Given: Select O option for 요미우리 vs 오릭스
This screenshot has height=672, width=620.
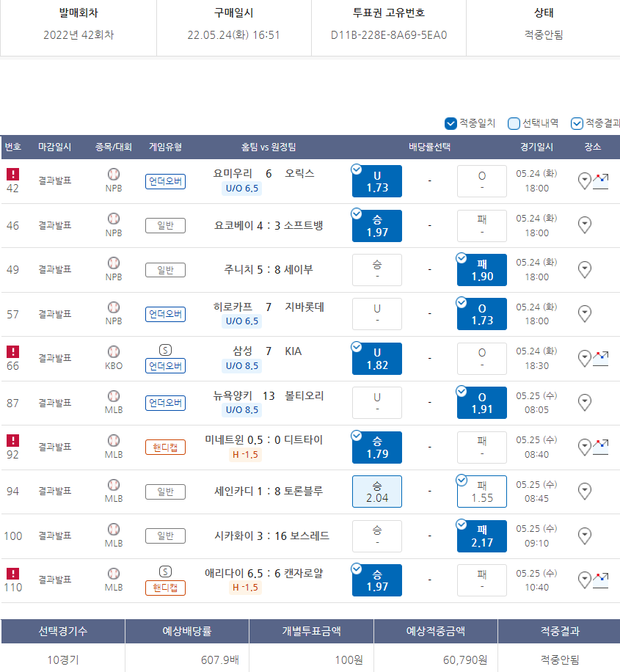Looking at the screenshot, I should [482, 181].
